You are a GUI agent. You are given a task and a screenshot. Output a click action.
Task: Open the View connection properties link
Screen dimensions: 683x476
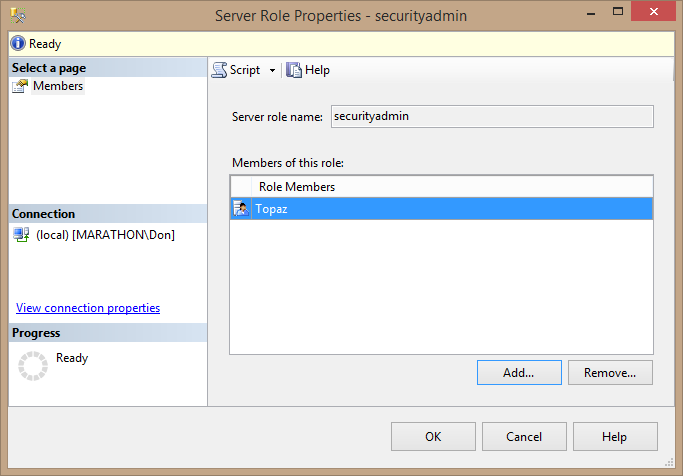pos(88,308)
